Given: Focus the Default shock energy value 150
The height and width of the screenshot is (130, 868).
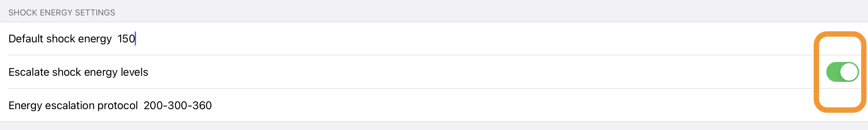Looking at the screenshot, I should (126, 39).
